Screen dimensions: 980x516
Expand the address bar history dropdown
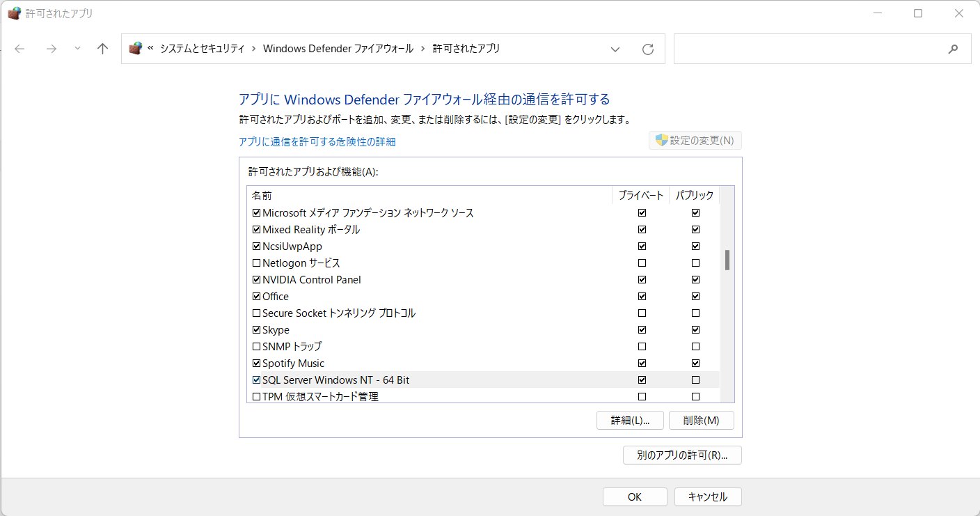point(615,49)
